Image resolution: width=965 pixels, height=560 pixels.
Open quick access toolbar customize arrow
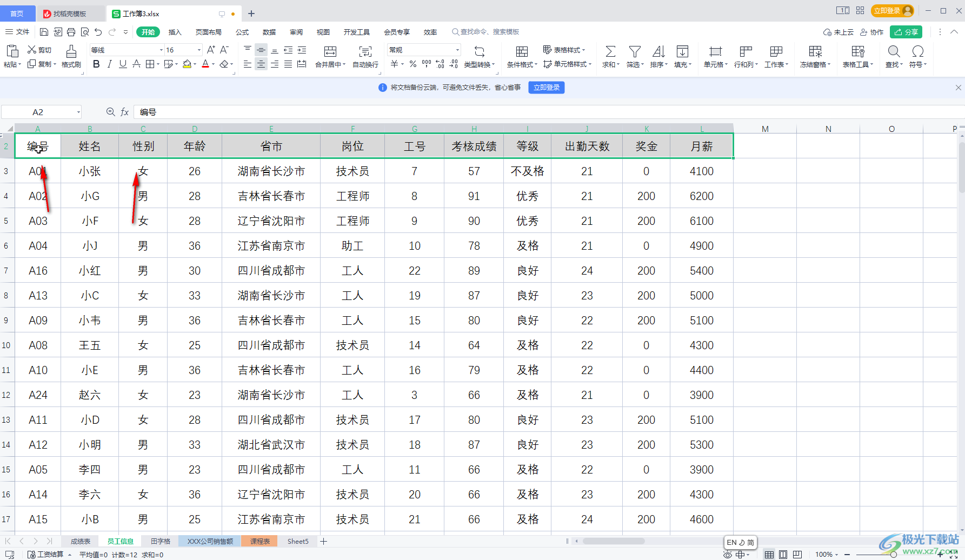click(125, 32)
